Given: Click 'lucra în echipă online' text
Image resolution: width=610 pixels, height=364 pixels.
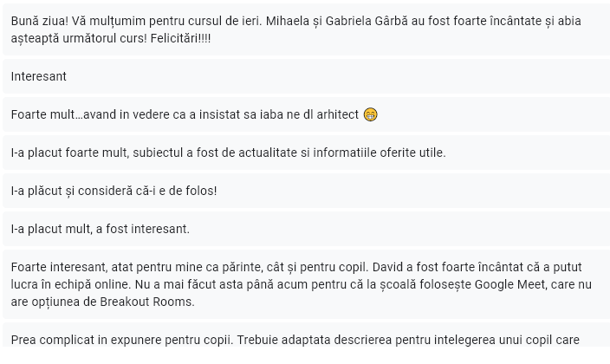Looking at the screenshot, I should (x=71, y=284).
